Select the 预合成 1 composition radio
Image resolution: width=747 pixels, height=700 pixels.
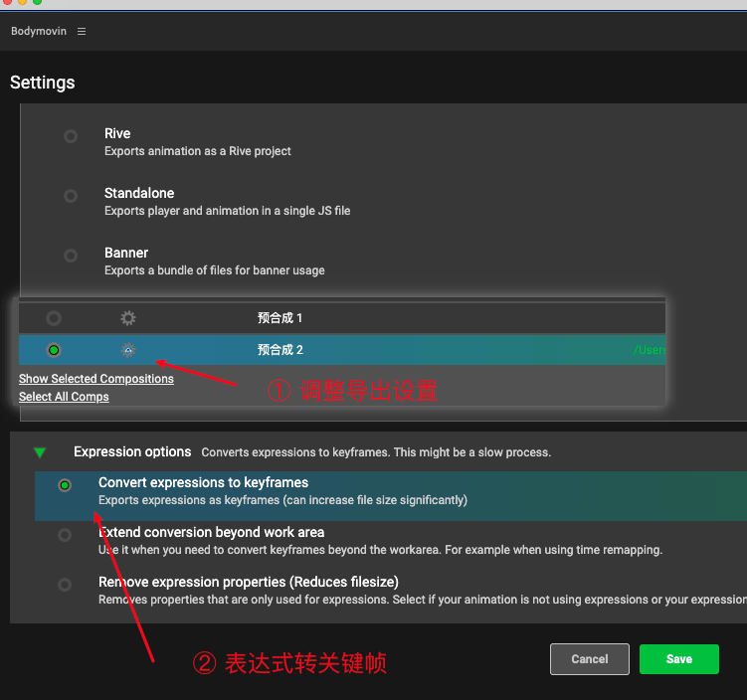coord(54,318)
